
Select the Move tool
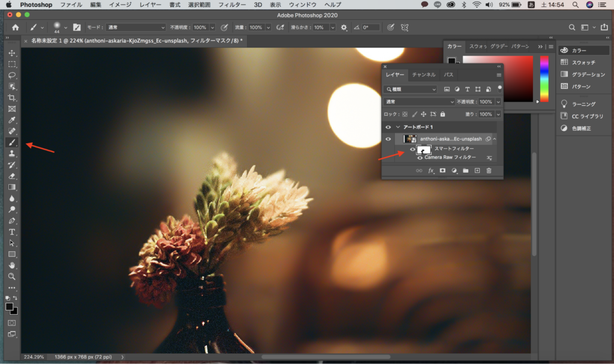coord(12,52)
